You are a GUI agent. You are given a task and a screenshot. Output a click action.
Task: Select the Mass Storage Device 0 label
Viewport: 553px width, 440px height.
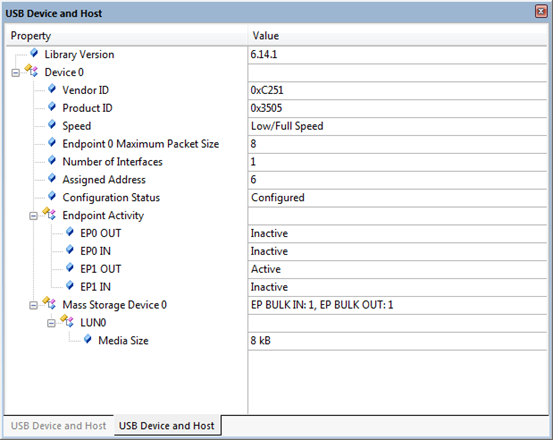click(115, 305)
